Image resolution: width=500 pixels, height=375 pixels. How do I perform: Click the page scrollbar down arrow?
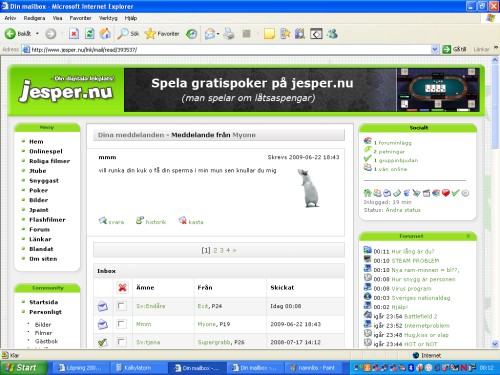pos(495,343)
